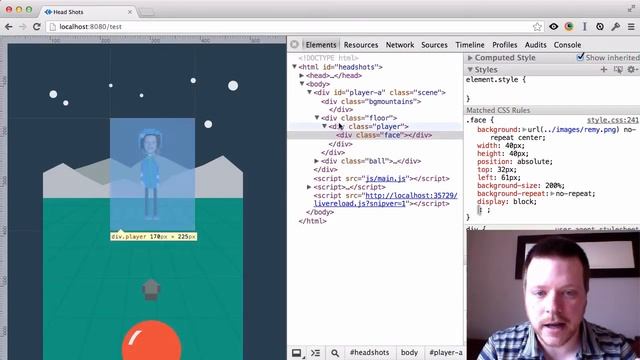The image size is (640, 360).
Task: Toggle fullscreen via top-right arrows
Action: pos(631,9)
